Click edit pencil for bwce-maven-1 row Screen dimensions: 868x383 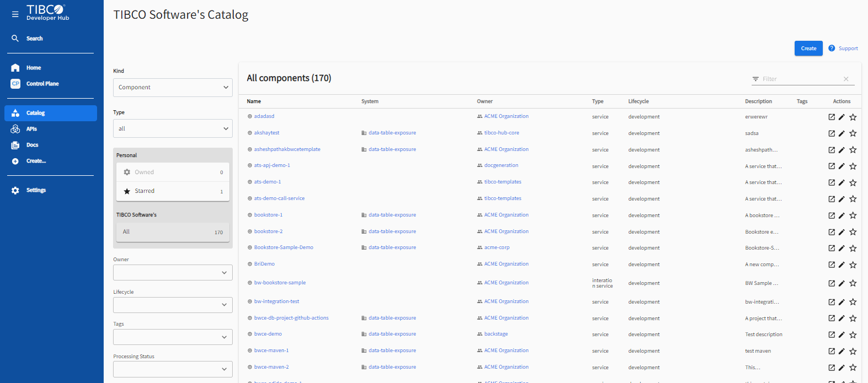pyautogui.click(x=842, y=351)
